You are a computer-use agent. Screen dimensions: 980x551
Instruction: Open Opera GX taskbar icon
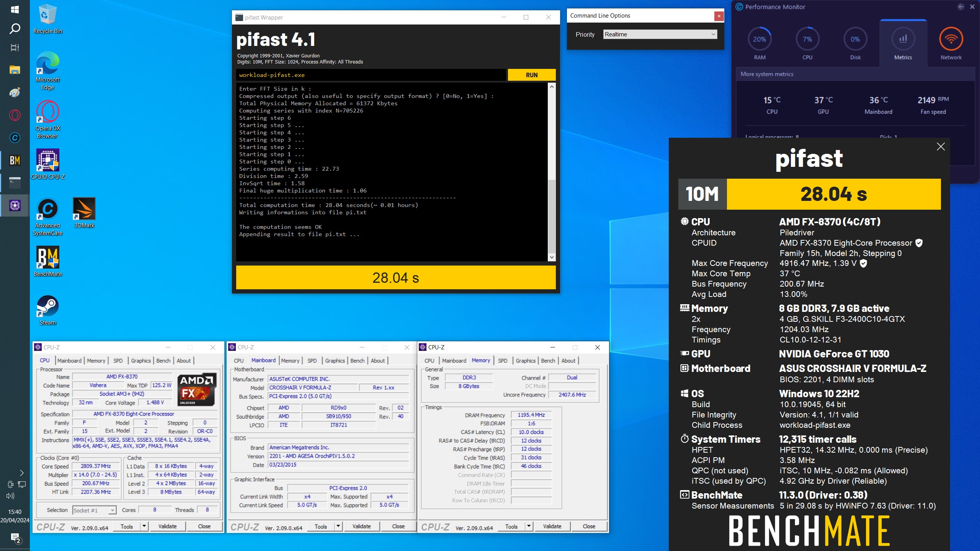15,115
